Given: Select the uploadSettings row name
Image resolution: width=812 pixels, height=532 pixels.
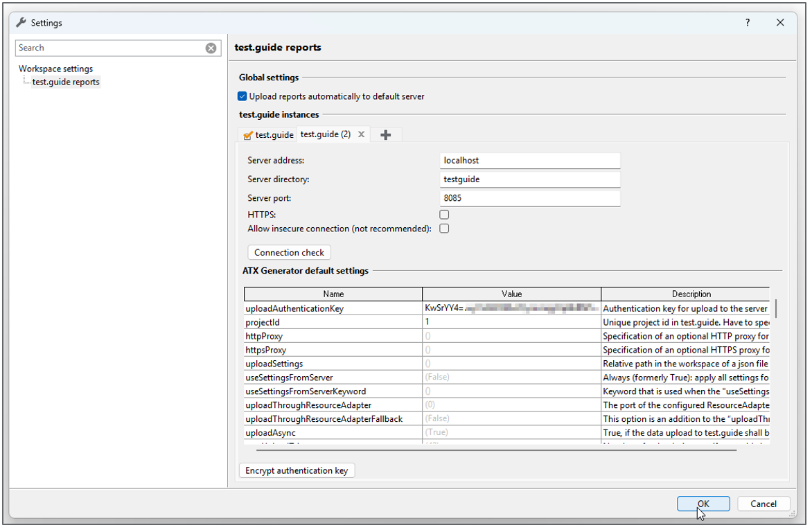Looking at the screenshot, I should tap(333, 364).
